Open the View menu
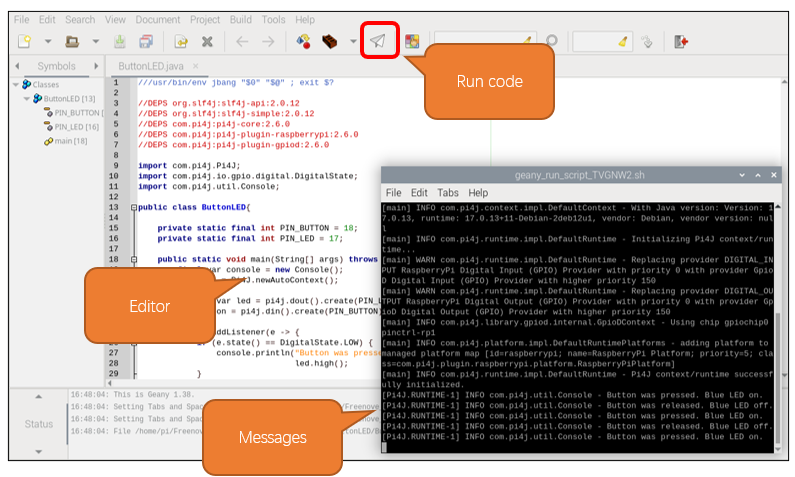The height and width of the screenshot is (477, 795). coord(115,19)
